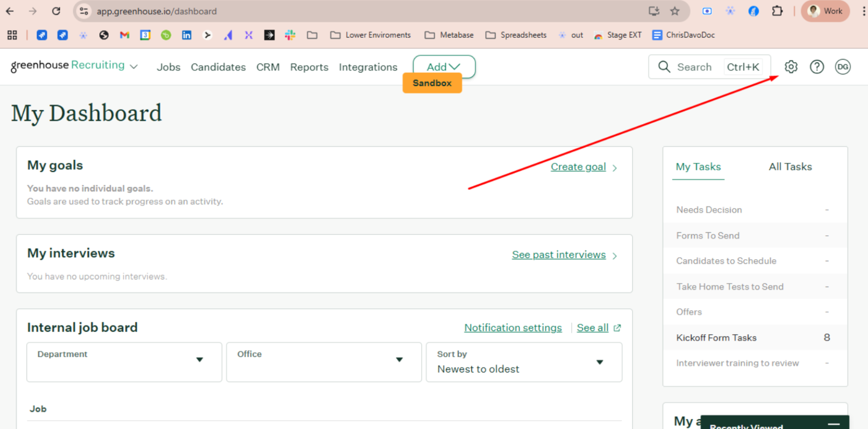This screenshot has width=868, height=429.
Task: Select the Needs Decision task row
Action: point(755,210)
